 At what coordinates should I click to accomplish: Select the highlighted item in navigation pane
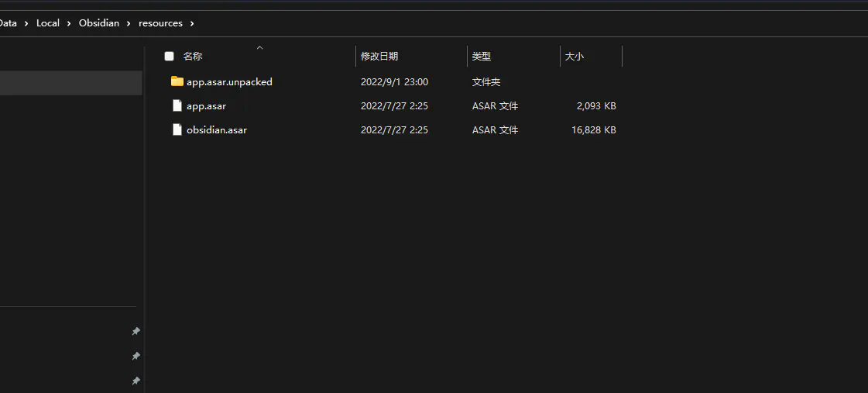coord(70,83)
